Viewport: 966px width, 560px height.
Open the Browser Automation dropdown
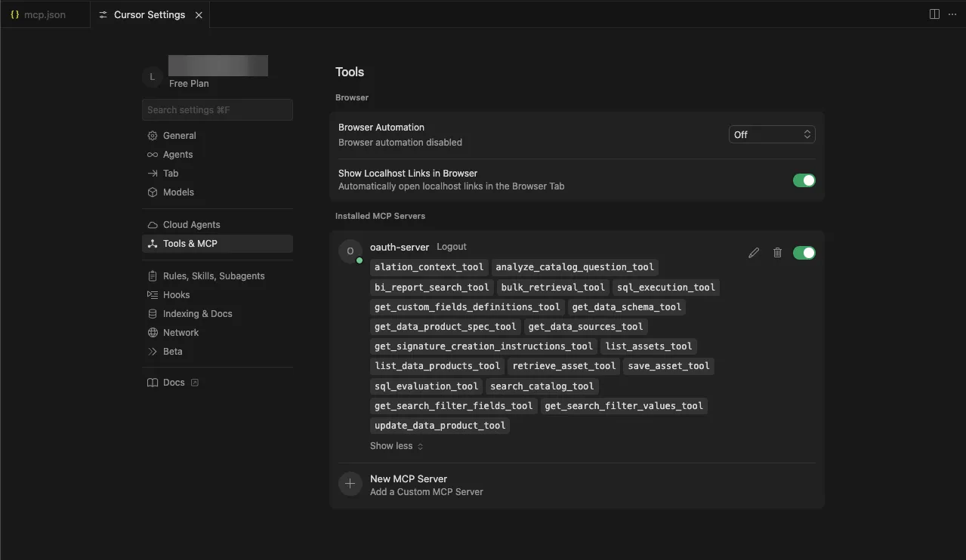[x=771, y=134]
